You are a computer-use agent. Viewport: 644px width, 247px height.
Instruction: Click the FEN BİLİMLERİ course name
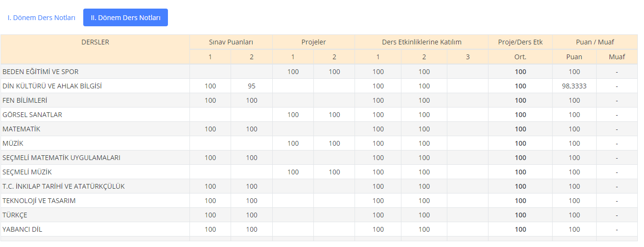click(x=25, y=100)
